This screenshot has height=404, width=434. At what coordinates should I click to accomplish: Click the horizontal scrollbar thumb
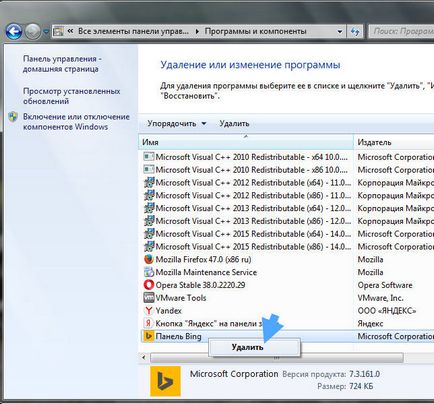pos(276,358)
